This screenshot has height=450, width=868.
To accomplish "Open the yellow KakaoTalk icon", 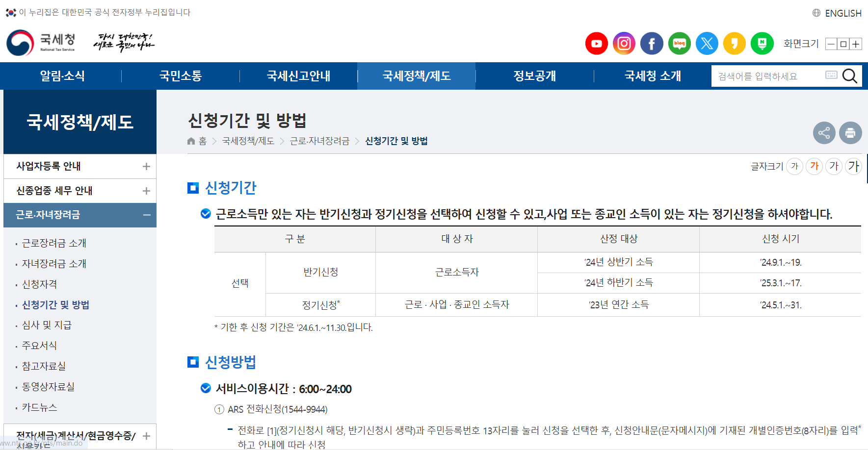I will point(735,43).
